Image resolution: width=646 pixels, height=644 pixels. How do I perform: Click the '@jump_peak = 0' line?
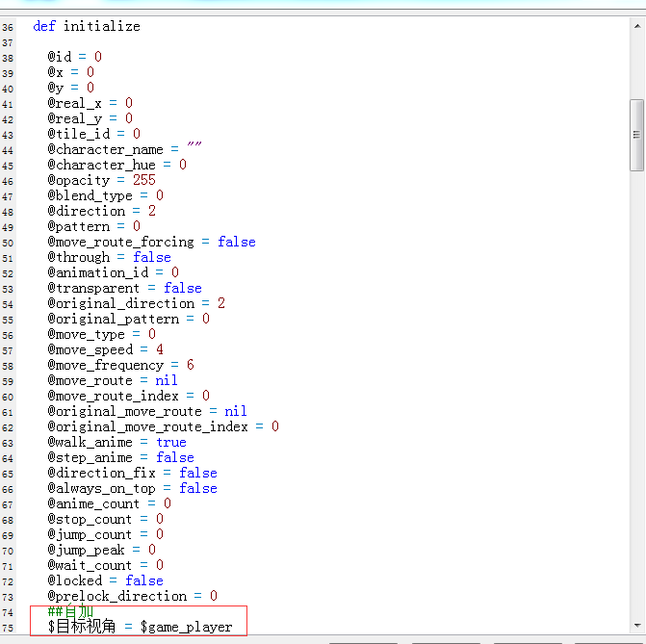pyautogui.click(x=102, y=550)
